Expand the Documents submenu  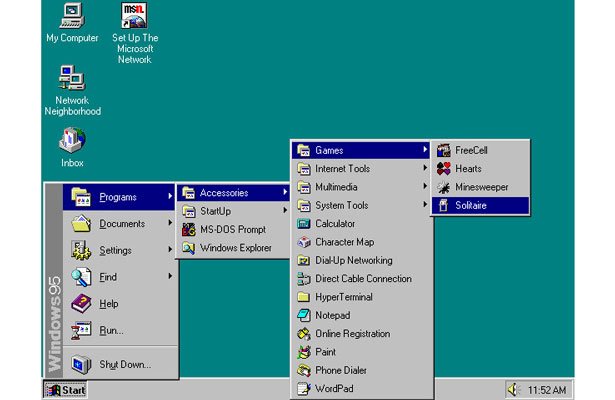[122, 224]
